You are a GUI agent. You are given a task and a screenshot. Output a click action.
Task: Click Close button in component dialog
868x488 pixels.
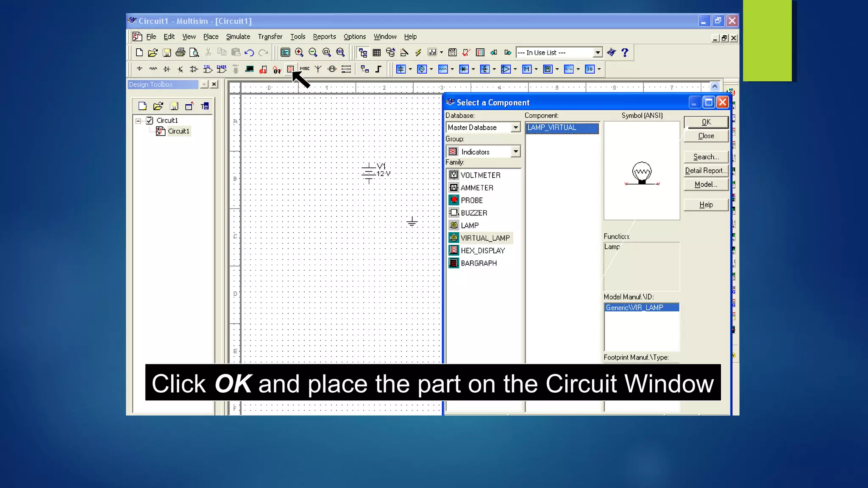coord(706,136)
